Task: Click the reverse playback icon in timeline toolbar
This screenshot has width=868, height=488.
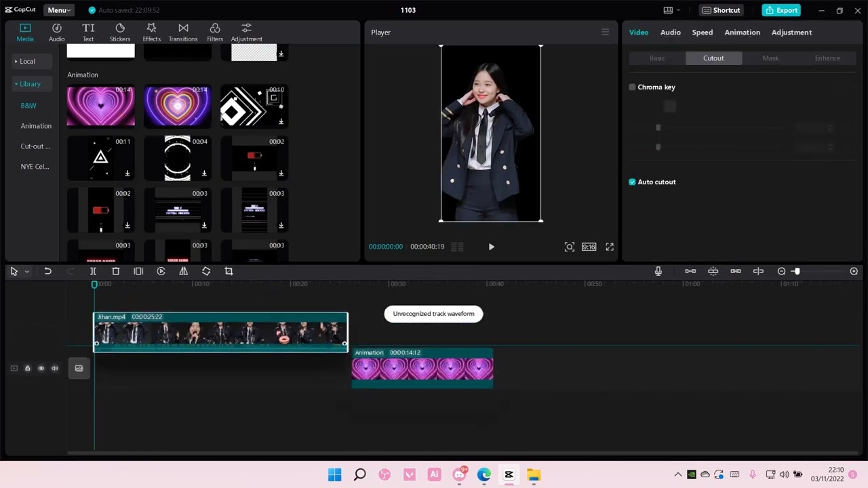Action: pyautogui.click(x=161, y=271)
